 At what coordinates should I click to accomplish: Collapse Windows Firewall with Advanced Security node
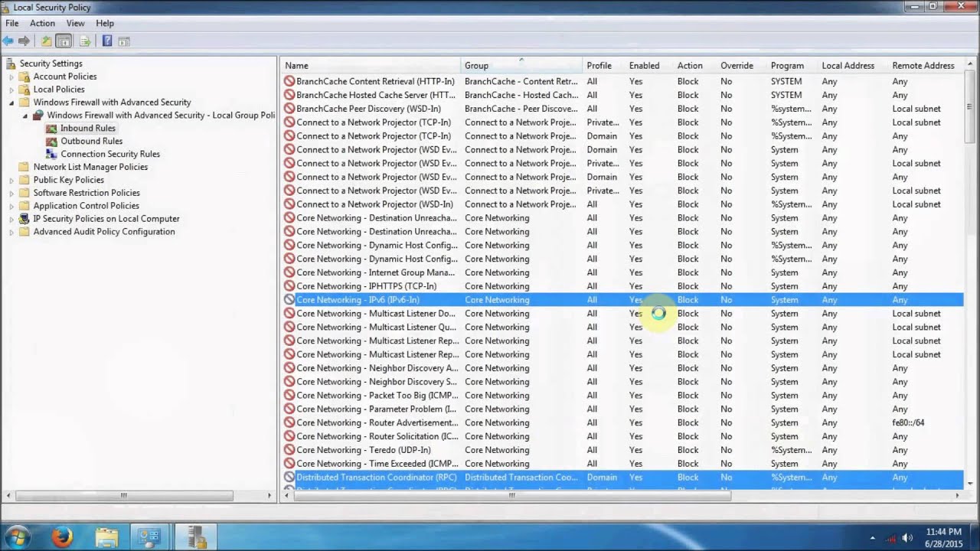pos(11,103)
